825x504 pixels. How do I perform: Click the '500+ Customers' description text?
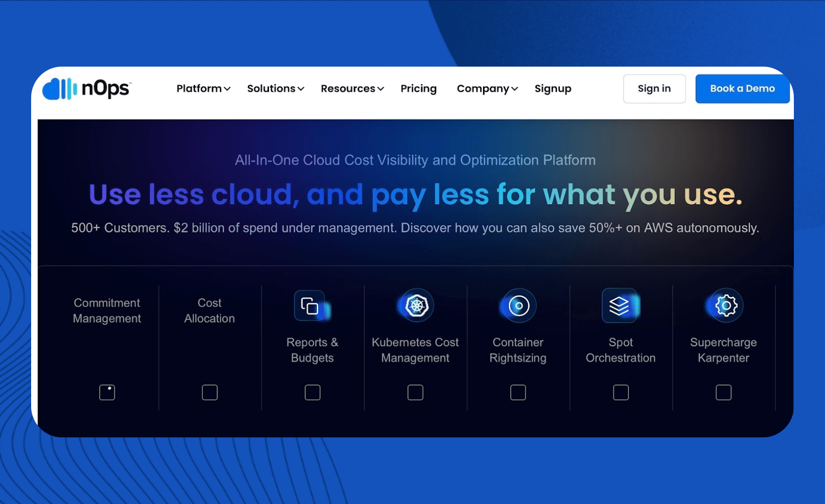click(x=415, y=228)
